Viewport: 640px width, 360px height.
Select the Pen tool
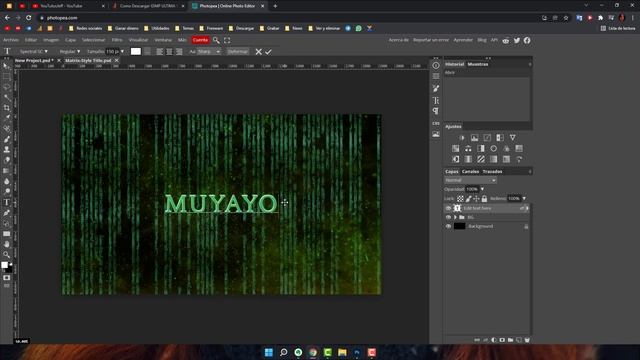6,213
